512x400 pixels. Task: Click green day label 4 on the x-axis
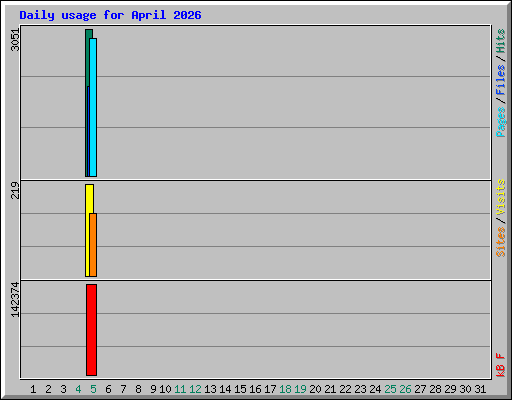point(78,389)
